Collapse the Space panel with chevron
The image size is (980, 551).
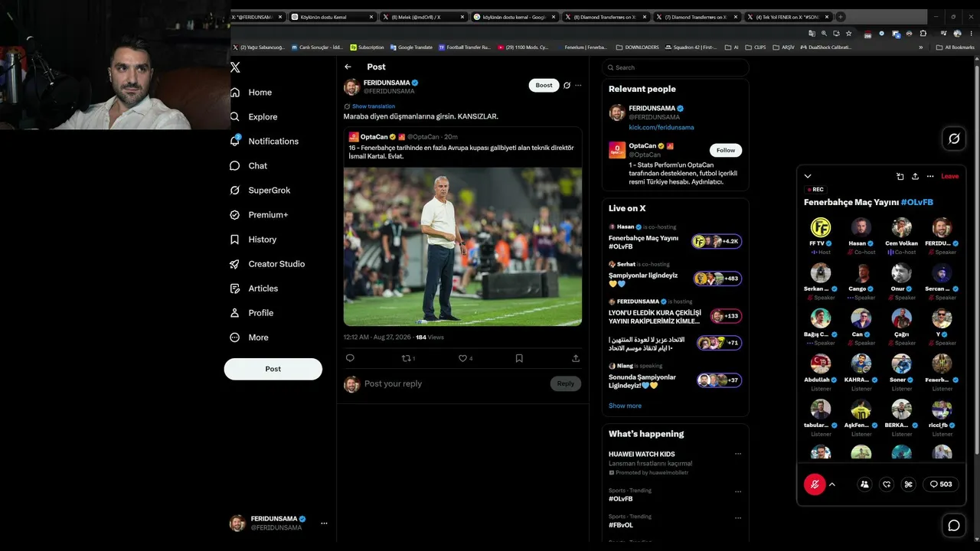click(808, 176)
